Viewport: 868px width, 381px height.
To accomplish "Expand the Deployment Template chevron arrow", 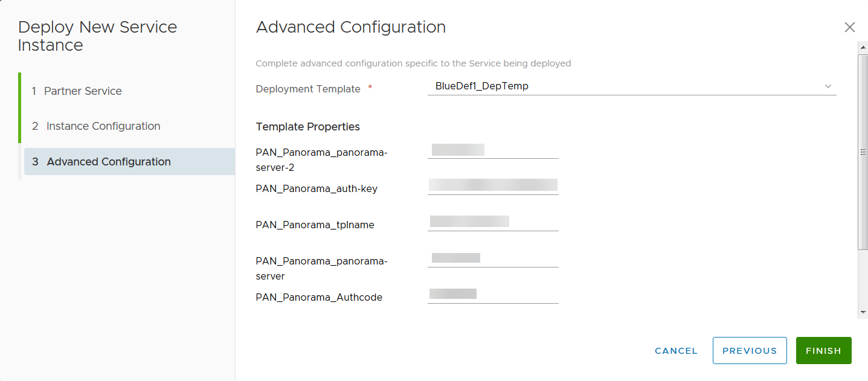I will pos(828,86).
